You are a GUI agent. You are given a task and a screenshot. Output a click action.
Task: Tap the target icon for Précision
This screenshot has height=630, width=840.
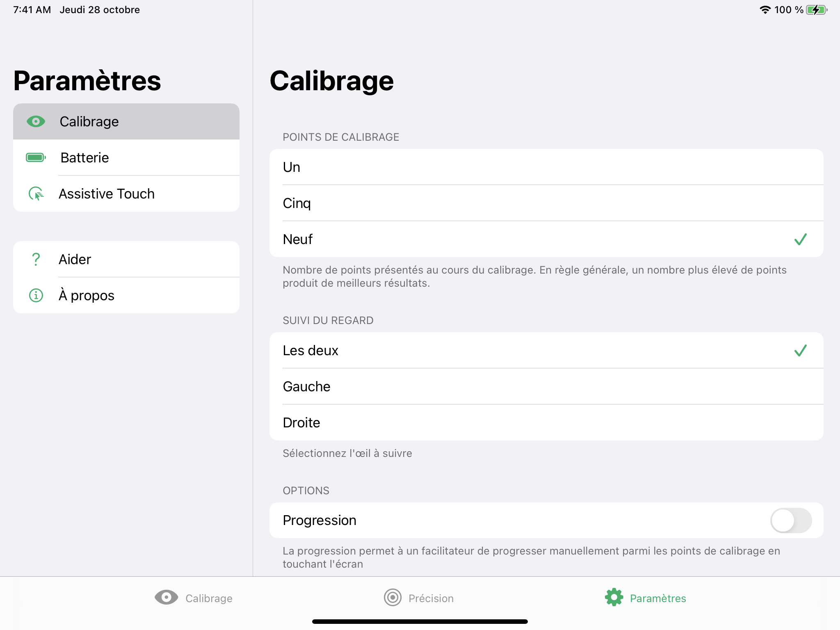tap(393, 598)
